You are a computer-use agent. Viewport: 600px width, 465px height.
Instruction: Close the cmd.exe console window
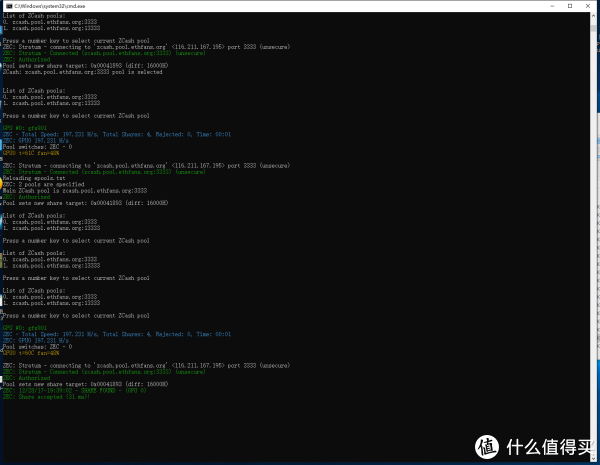(588, 6)
